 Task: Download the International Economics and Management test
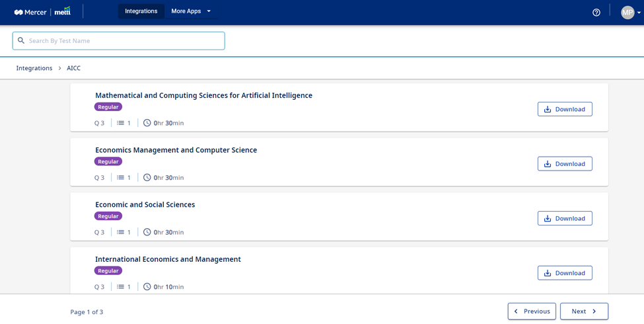565,273
